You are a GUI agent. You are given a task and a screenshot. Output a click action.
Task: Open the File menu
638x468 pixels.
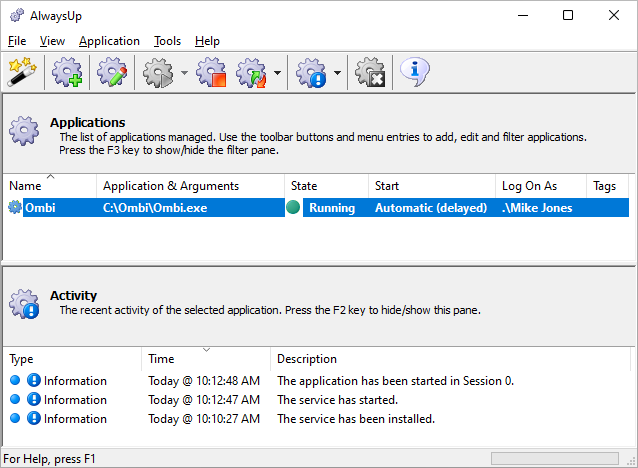click(17, 41)
